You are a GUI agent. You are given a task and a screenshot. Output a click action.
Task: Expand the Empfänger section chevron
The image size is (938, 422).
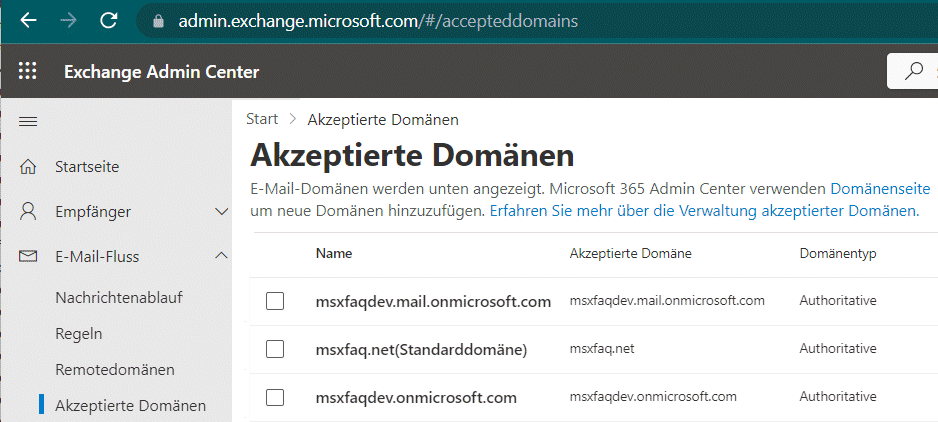pyautogui.click(x=221, y=211)
